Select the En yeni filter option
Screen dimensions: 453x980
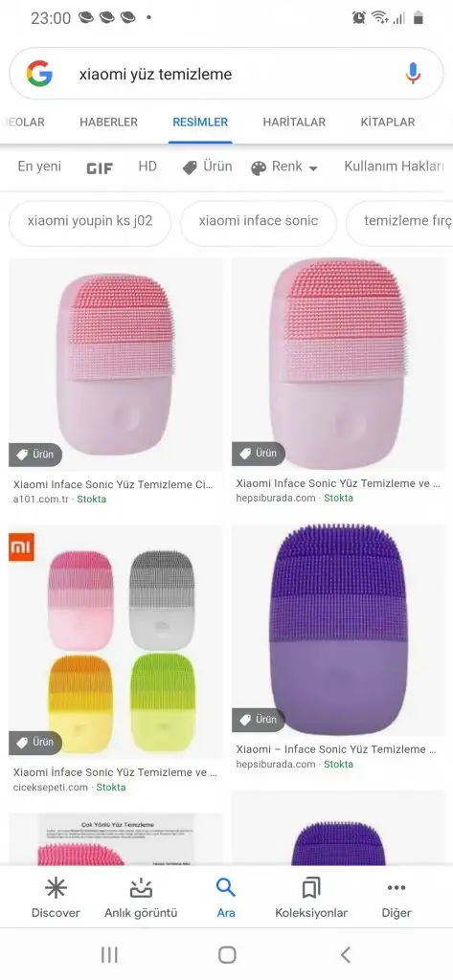39,167
